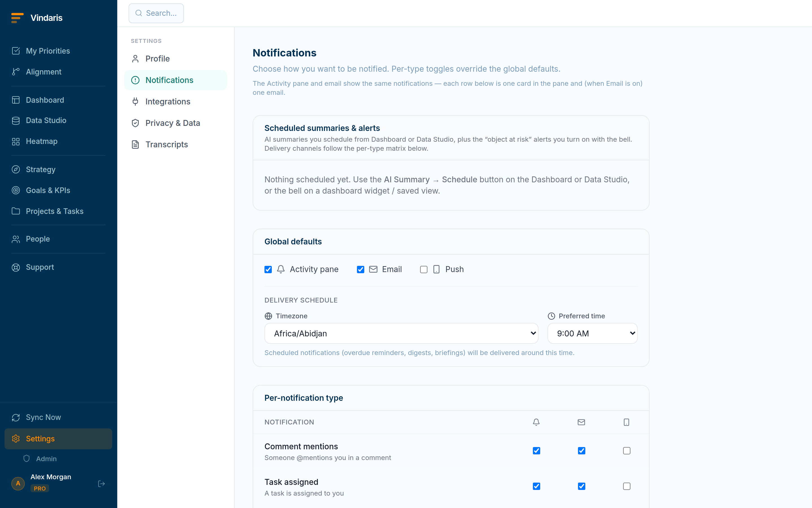The width and height of the screenshot is (812, 508).
Task: Click the Admin shield icon
Action: pos(27,459)
